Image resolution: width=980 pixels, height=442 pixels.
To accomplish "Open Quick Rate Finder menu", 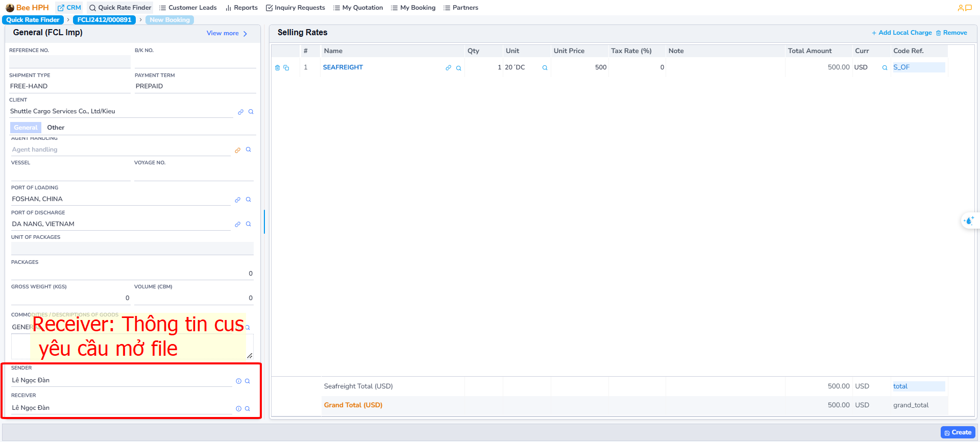I will pos(120,8).
